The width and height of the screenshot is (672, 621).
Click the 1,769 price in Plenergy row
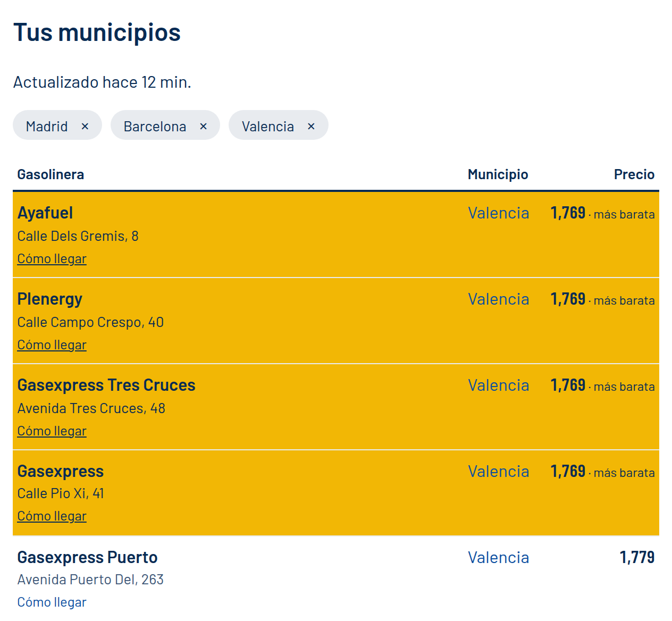point(568,299)
